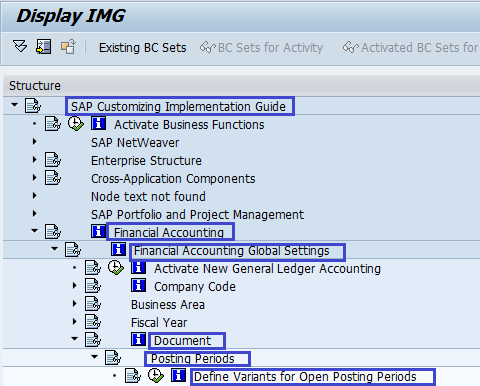Select Document entry in tree

click(182, 341)
